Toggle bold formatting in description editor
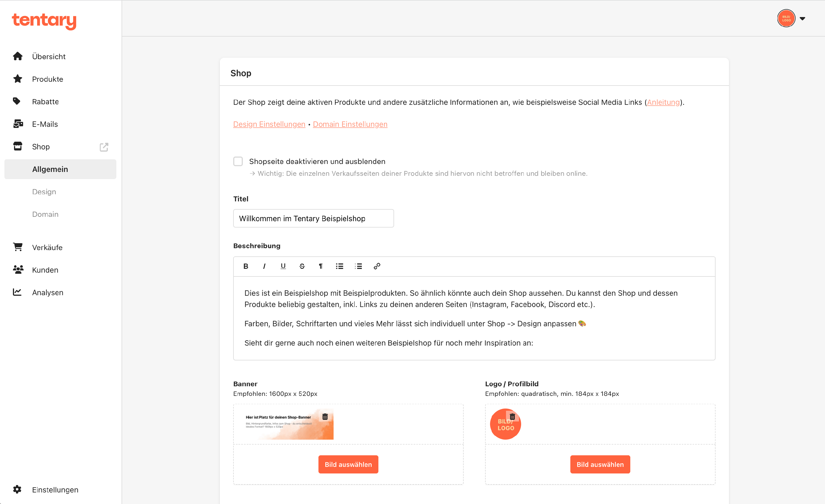The height and width of the screenshot is (504, 825). click(246, 266)
